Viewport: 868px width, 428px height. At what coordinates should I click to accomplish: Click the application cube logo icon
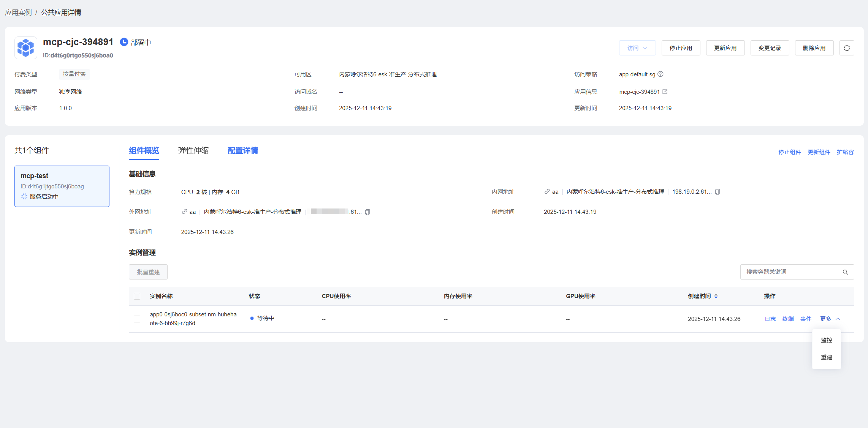[26, 48]
